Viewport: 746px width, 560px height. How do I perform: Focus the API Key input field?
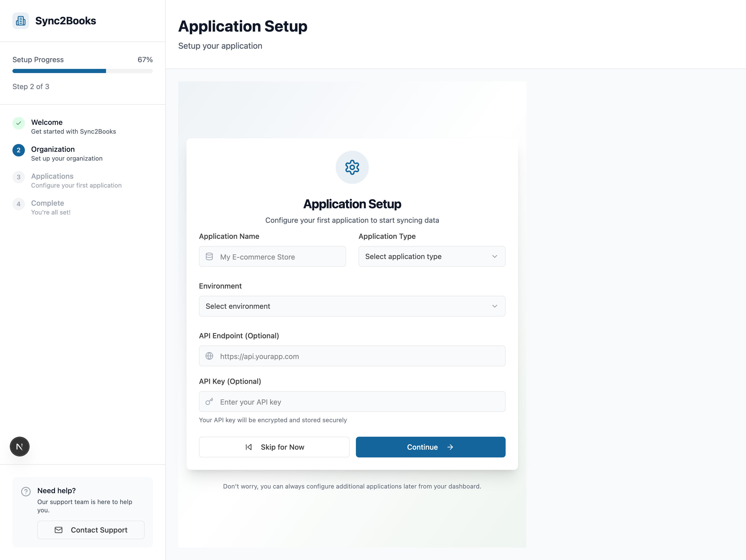352,401
